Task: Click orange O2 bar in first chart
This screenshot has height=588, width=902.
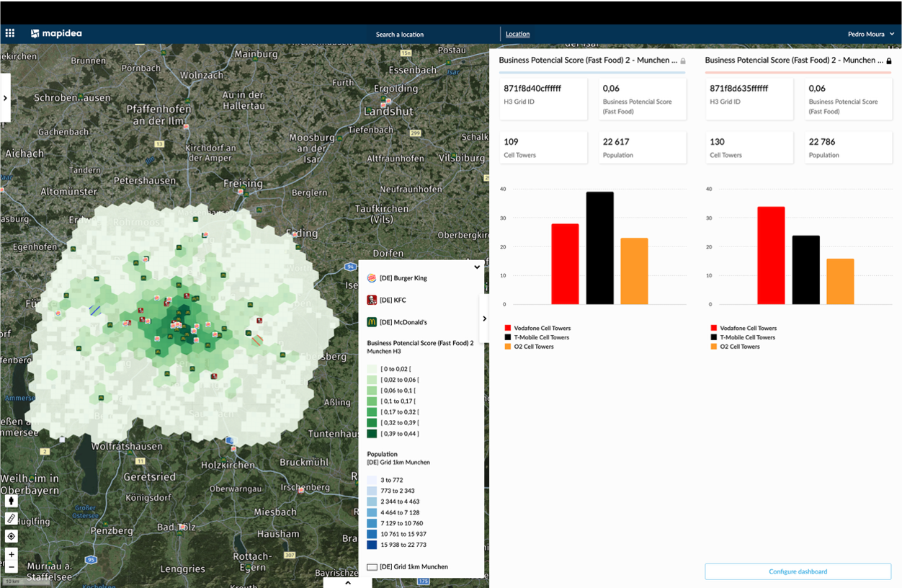Action: point(635,271)
